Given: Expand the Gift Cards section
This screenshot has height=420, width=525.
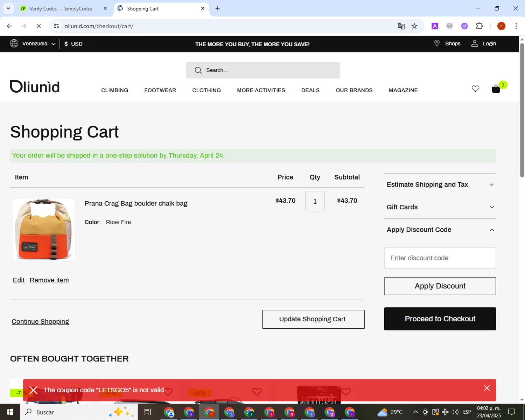Looking at the screenshot, I should click(440, 207).
